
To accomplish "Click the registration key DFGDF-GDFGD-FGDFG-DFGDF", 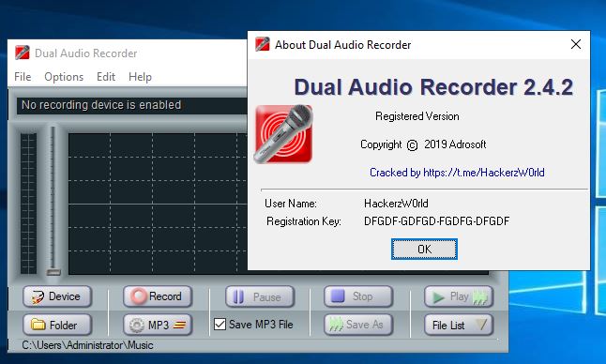I will (437, 221).
